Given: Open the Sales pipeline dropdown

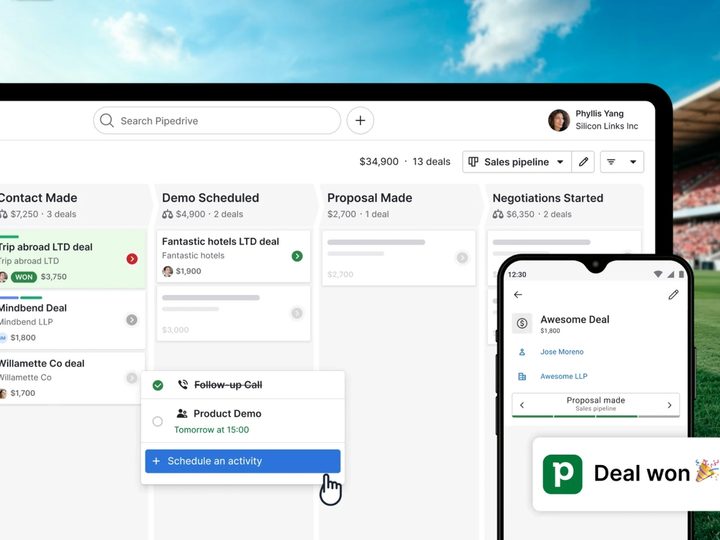Looking at the screenshot, I should [x=517, y=162].
